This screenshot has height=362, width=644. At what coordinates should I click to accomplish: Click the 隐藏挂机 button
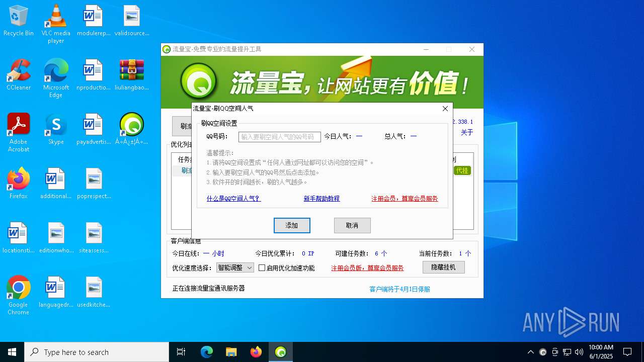[x=443, y=267]
